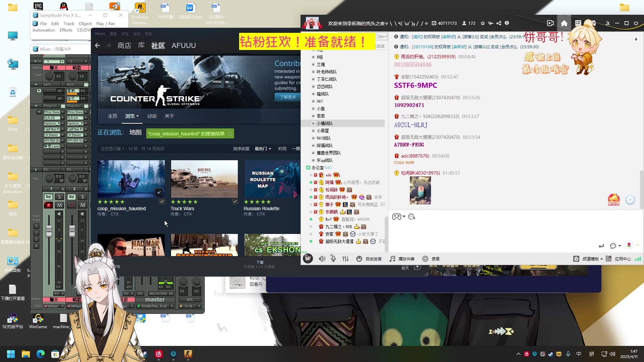
Task: Open the Russian Roulette map thumbnail
Action: (x=272, y=179)
